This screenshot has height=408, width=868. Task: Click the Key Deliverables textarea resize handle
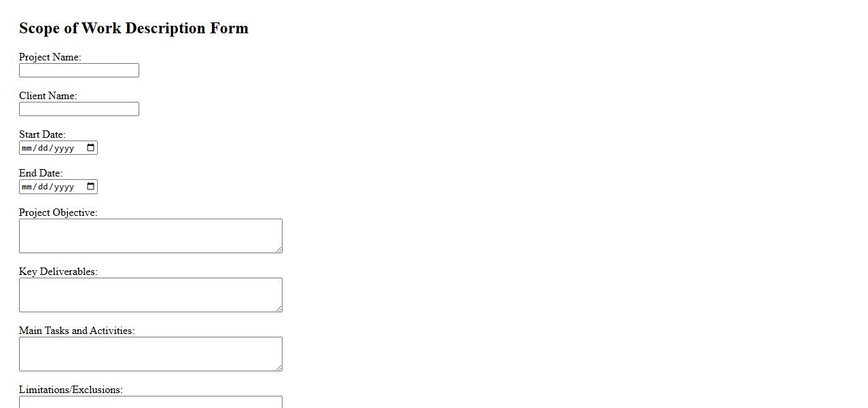click(x=278, y=308)
